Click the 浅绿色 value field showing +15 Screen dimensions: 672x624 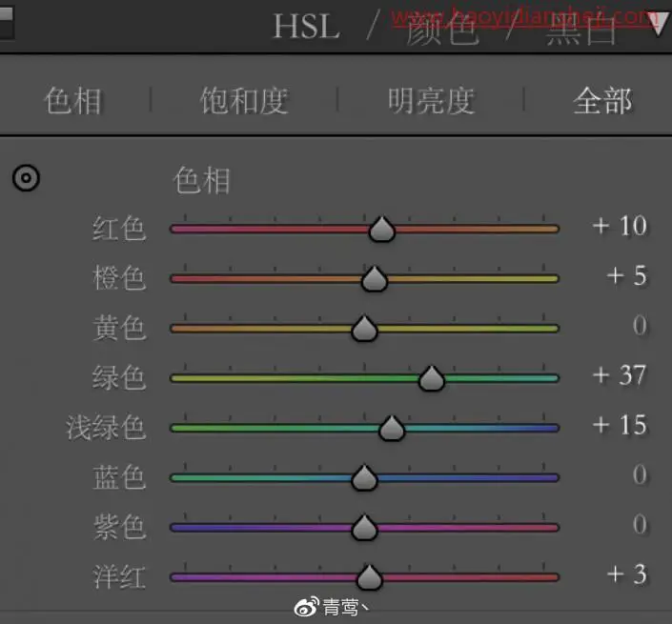[620, 425]
